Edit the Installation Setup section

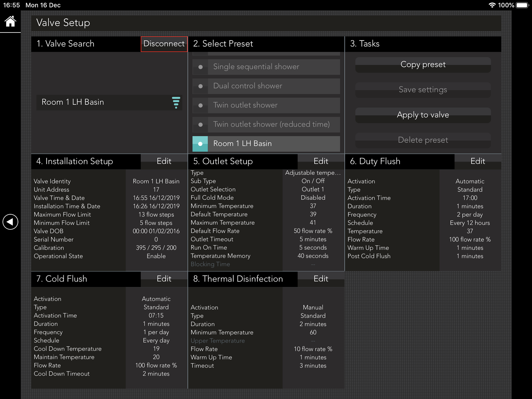pos(164,161)
